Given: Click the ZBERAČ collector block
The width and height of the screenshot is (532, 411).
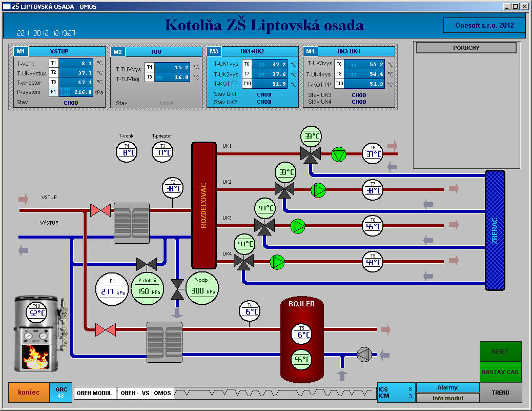Looking at the screenshot, I should (x=495, y=230).
